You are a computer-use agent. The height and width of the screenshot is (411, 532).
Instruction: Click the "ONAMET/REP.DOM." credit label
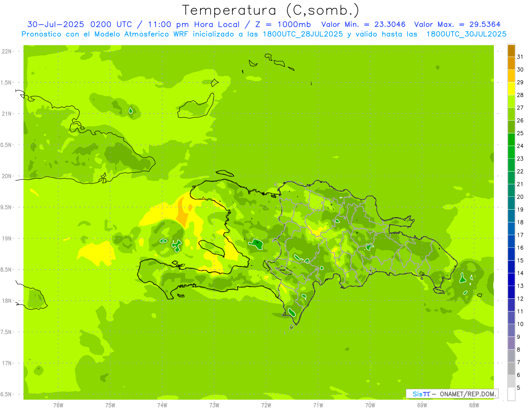[x=467, y=394]
